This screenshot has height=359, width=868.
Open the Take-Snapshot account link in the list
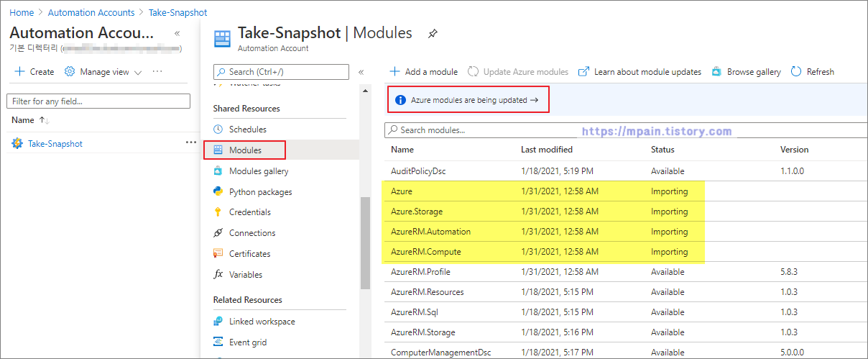55,143
